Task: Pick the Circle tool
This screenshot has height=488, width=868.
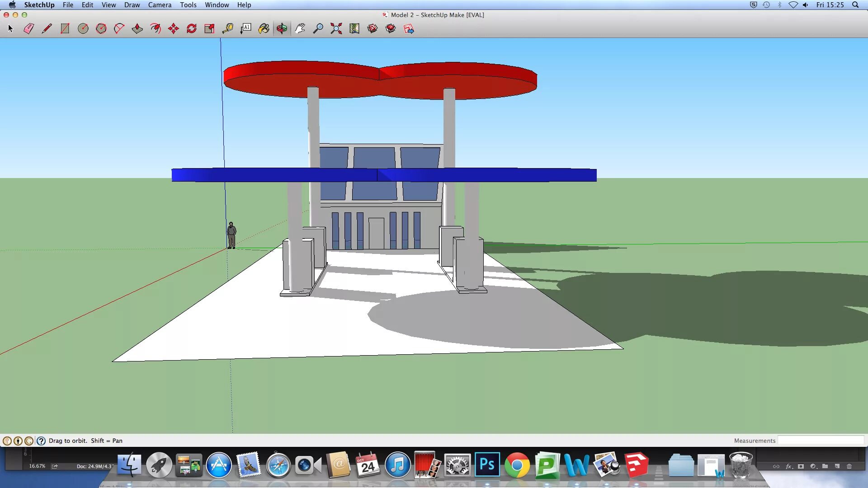Action: click(83, 28)
